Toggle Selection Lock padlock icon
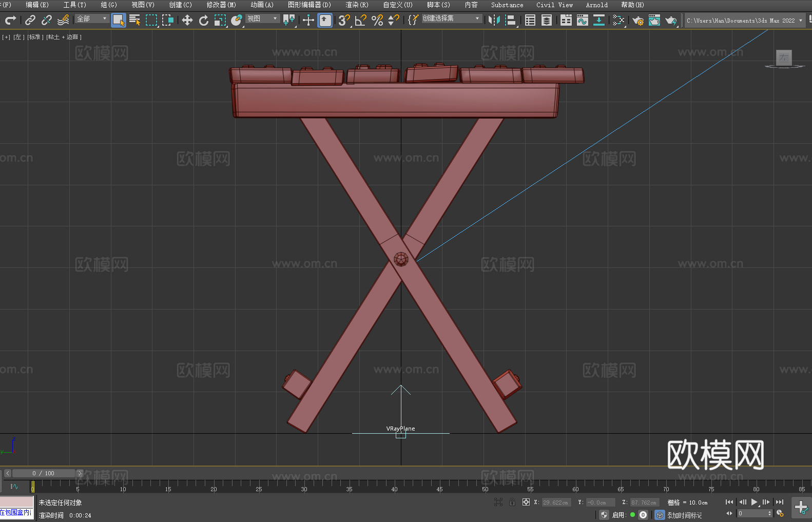 click(x=512, y=502)
